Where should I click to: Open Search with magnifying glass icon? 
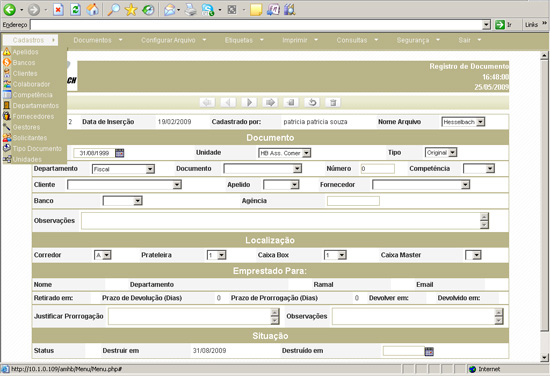113,9
